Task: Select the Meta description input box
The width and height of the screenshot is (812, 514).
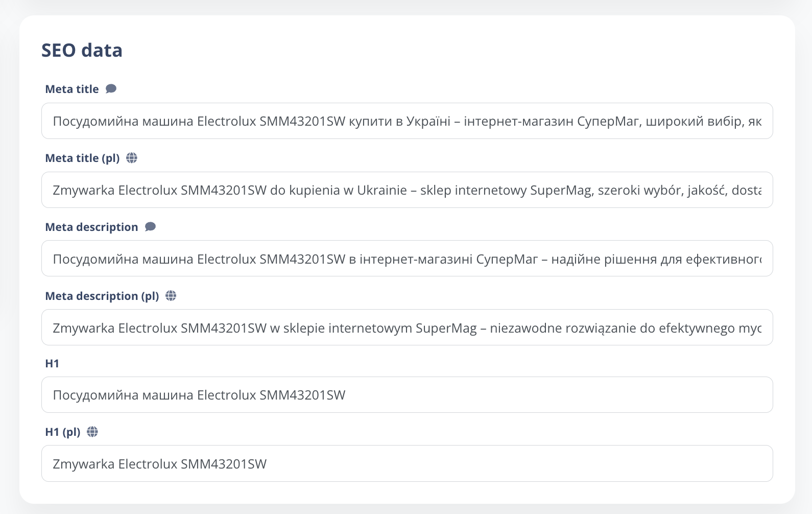Action: [x=407, y=259]
